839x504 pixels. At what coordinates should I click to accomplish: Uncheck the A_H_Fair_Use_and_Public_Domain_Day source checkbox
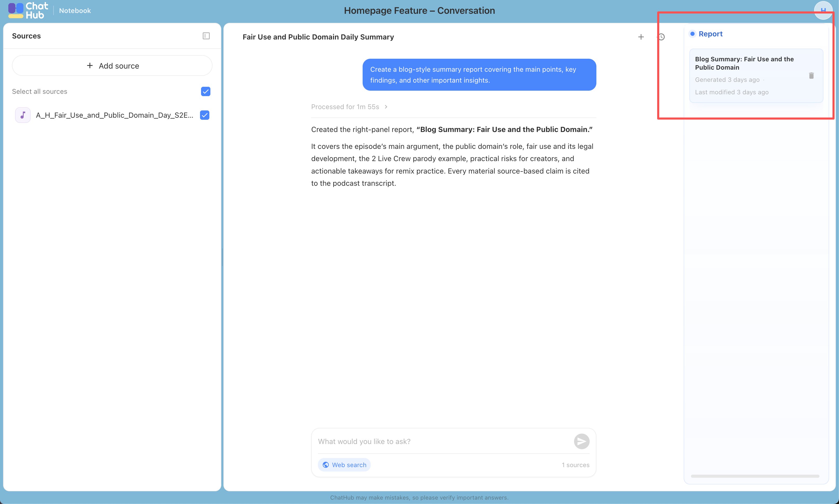(x=205, y=115)
